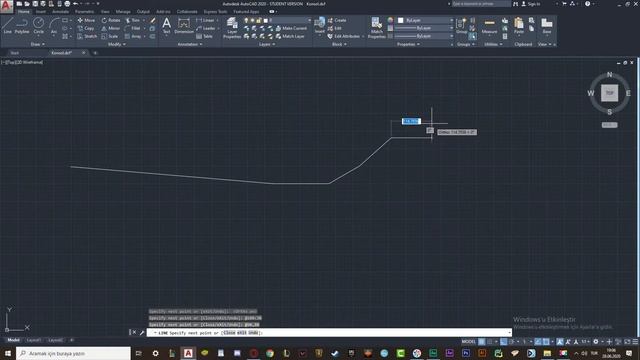Click the ViewCube TOP face
Screen dimensions: 640x360
coord(609,93)
